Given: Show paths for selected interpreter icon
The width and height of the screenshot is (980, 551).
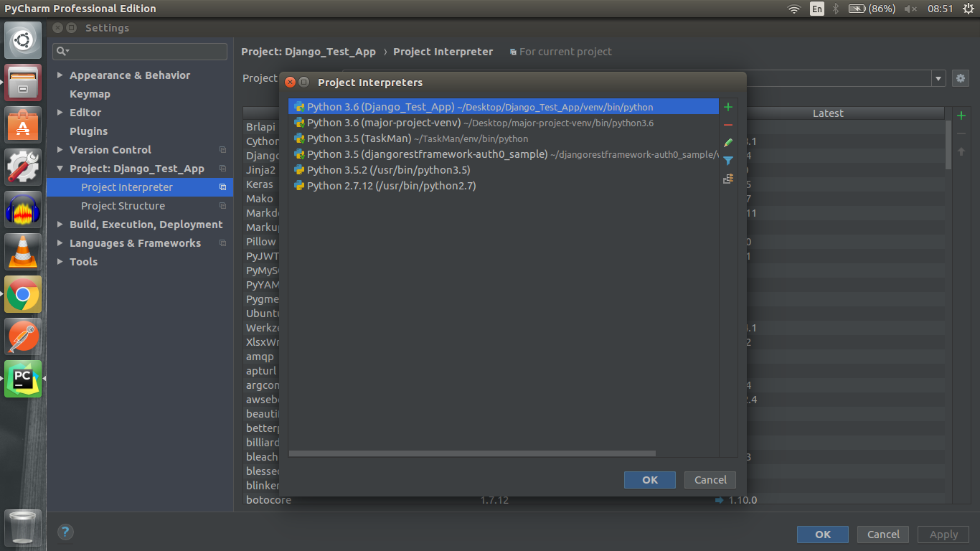Looking at the screenshot, I should click(728, 179).
